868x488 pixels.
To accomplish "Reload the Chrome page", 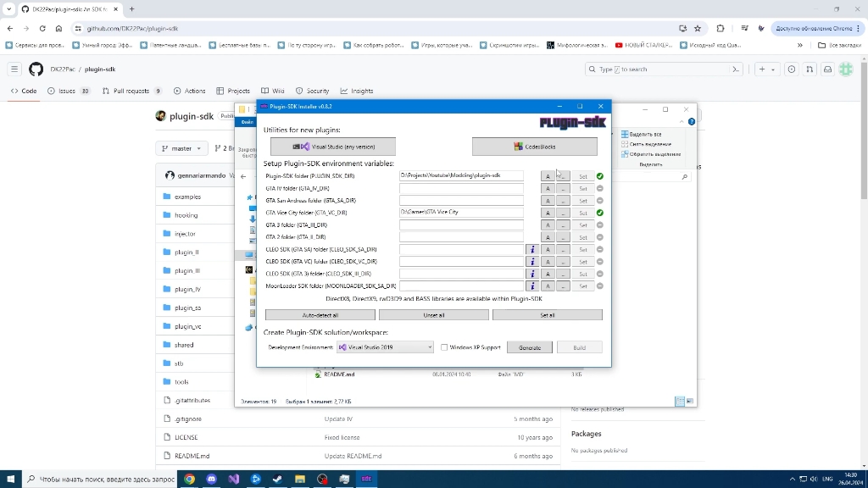I will pos(42,28).
